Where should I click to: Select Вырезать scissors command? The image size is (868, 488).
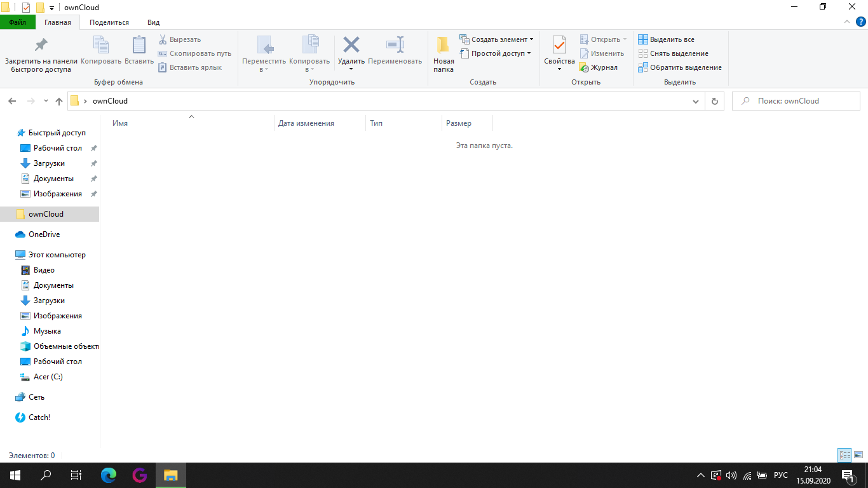pyautogui.click(x=180, y=39)
